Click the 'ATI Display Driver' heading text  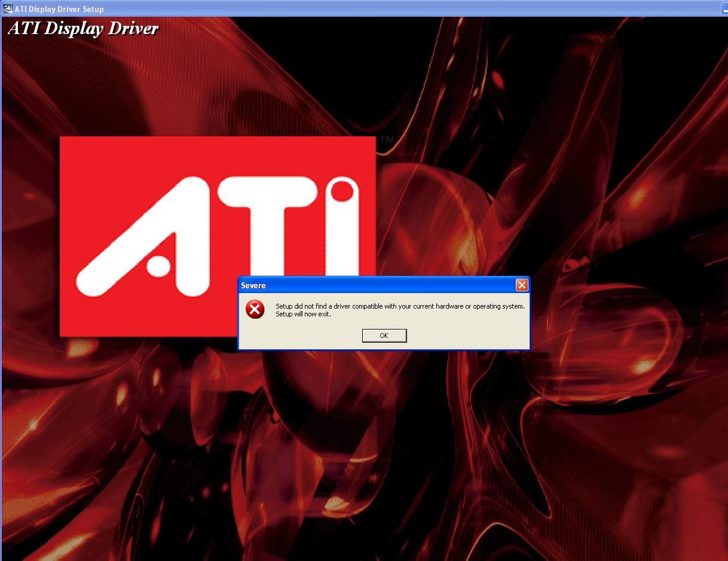coord(83,28)
